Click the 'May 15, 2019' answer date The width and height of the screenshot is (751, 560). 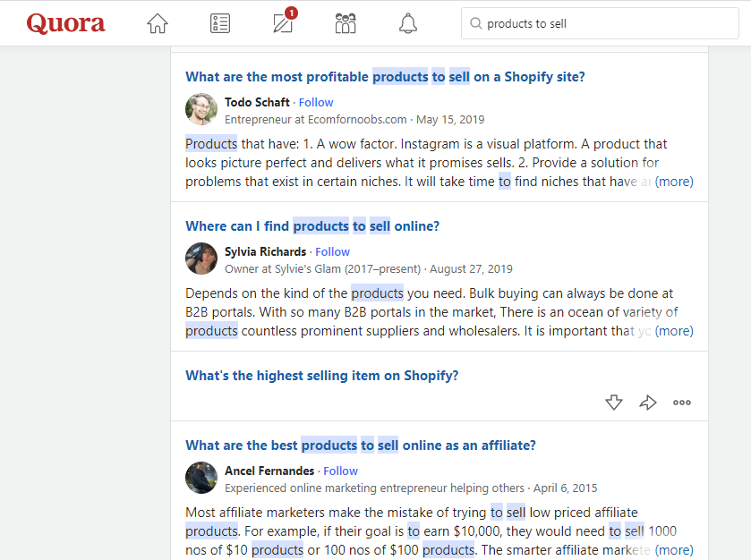pos(450,120)
